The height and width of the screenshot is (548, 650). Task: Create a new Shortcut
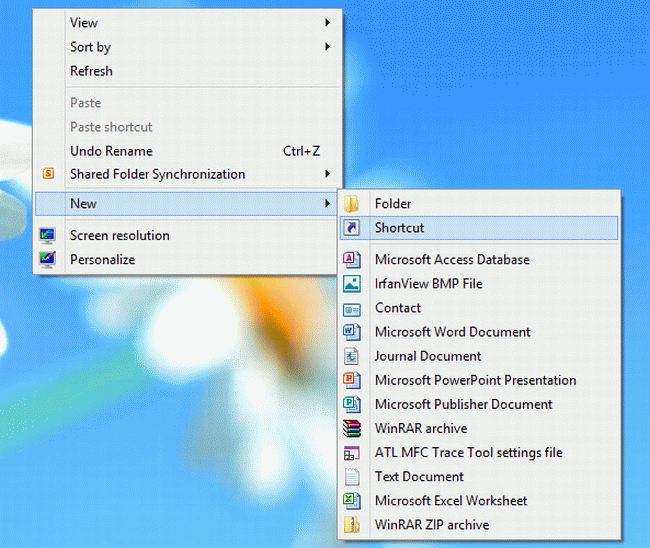click(479, 228)
